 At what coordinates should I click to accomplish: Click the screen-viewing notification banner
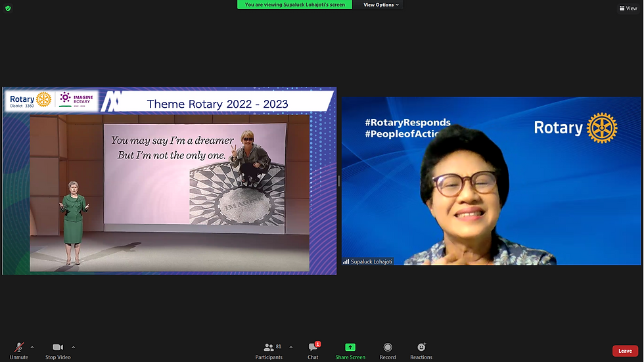click(294, 5)
